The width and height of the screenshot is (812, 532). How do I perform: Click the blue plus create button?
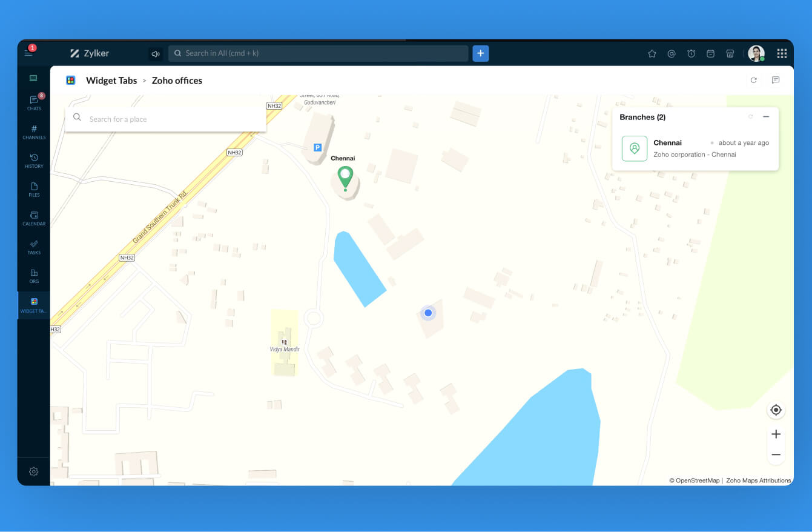coord(481,53)
